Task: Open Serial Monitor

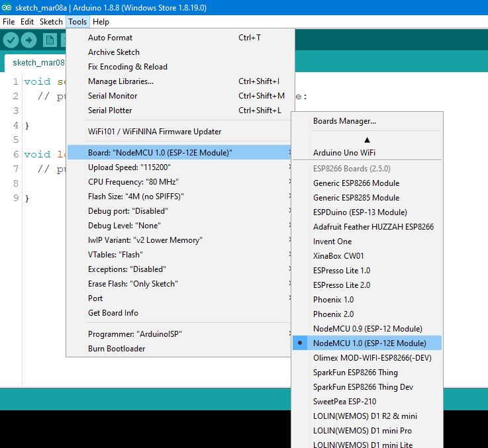Action: 179,96
